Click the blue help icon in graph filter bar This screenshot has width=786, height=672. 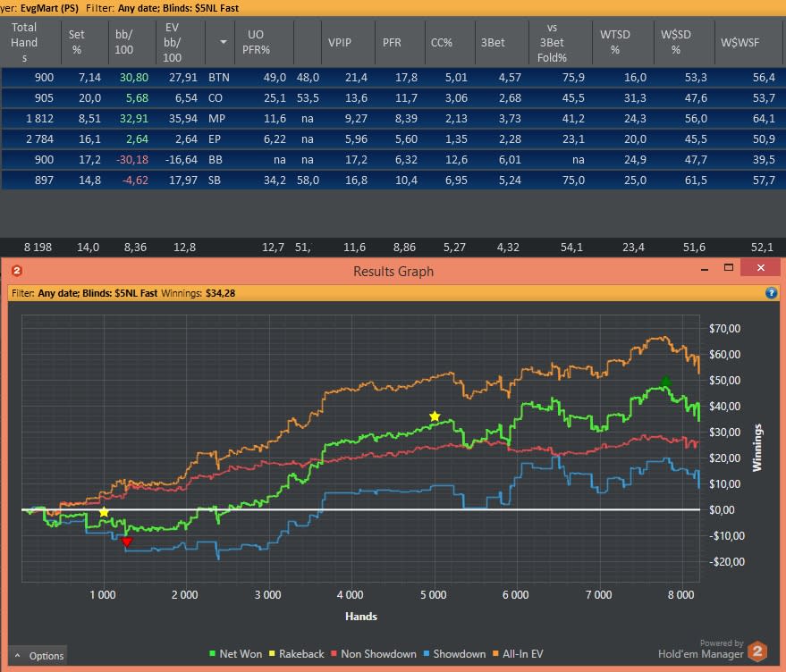(771, 293)
